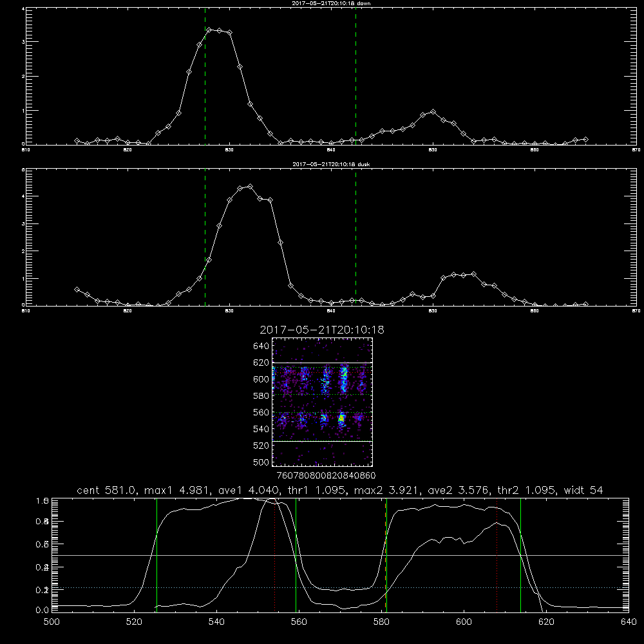Image resolution: width=644 pixels, height=644 pixels.
Task: Click the brightest yellow blob in the spectral image
Action: pos(341,419)
